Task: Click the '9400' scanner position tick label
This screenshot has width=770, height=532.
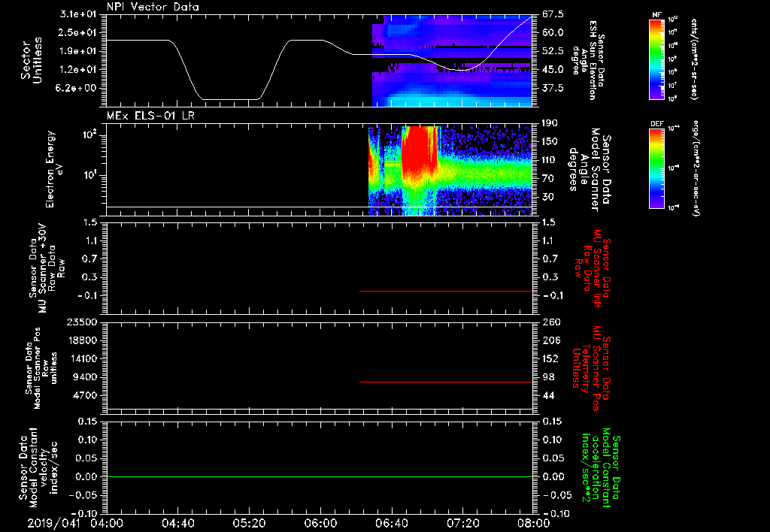Action: [85, 377]
